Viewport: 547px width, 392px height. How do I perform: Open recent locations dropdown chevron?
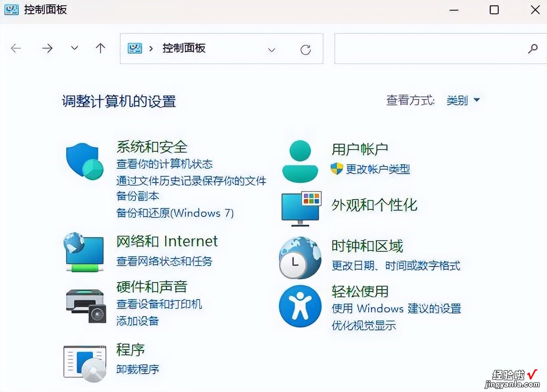point(75,48)
